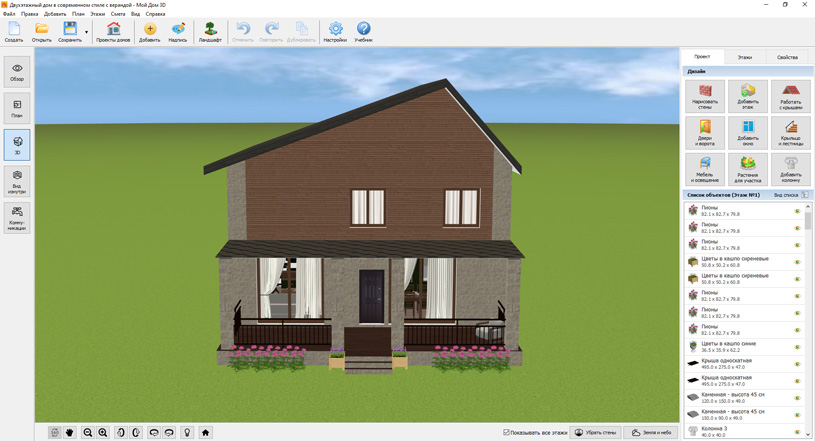Hide 'Крыша односкатная' object via eye icon

point(797,364)
